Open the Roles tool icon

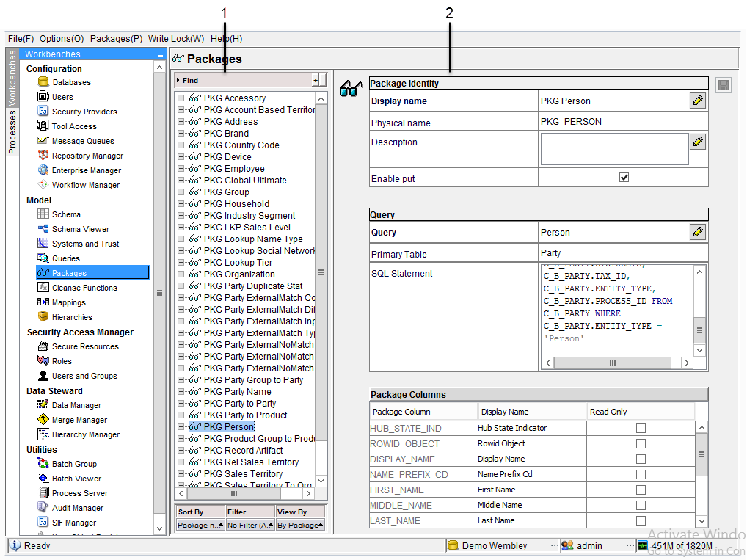(x=43, y=361)
